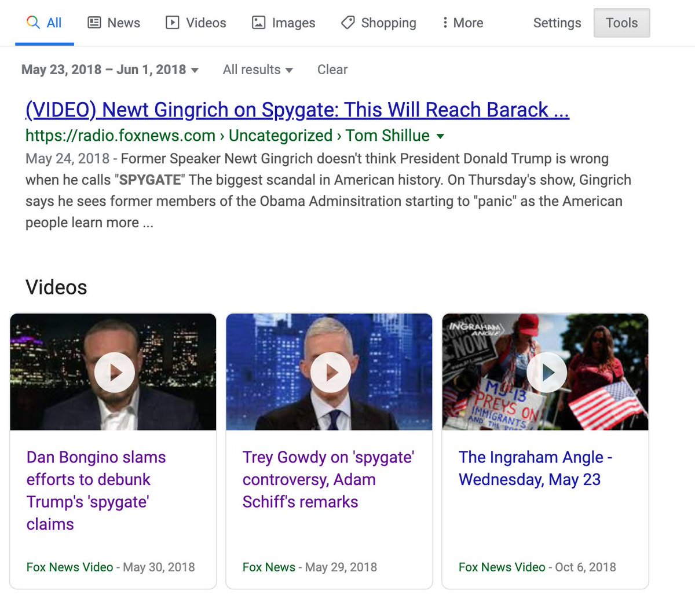Open The Ingraham Angle - Wednesday, May 23 title
Viewport: 695px width, 616px height.
coord(536,468)
